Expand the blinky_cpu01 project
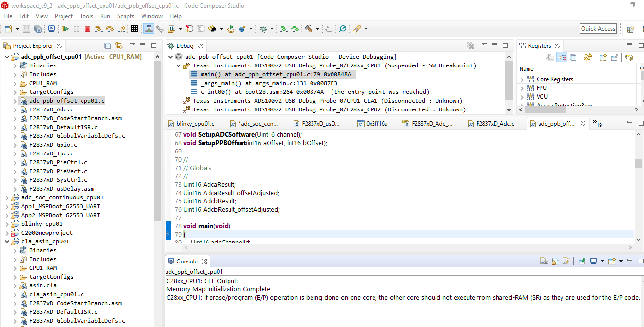This screenshot has height=327, width=644. [6, 224]
